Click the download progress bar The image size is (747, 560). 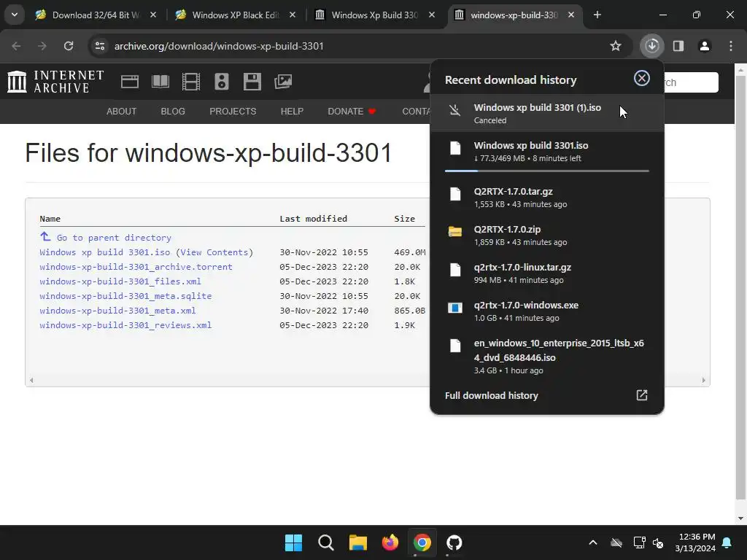[x=547, y=171]
